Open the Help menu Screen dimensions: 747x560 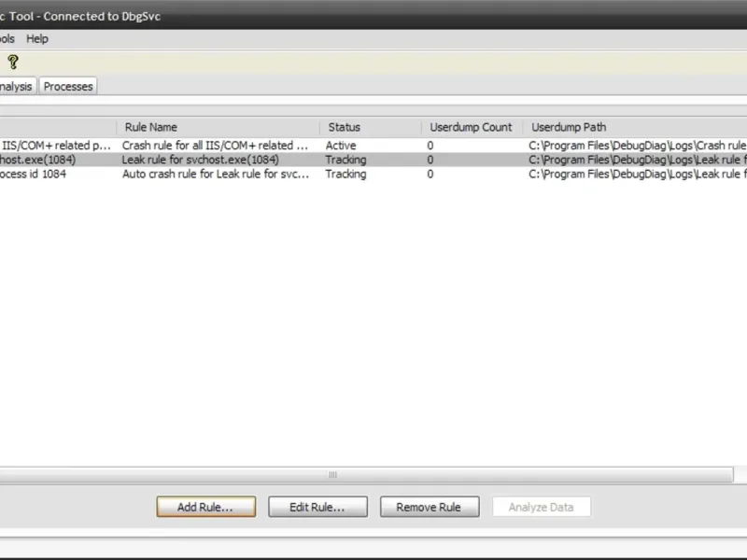click(x=37, y=39)
